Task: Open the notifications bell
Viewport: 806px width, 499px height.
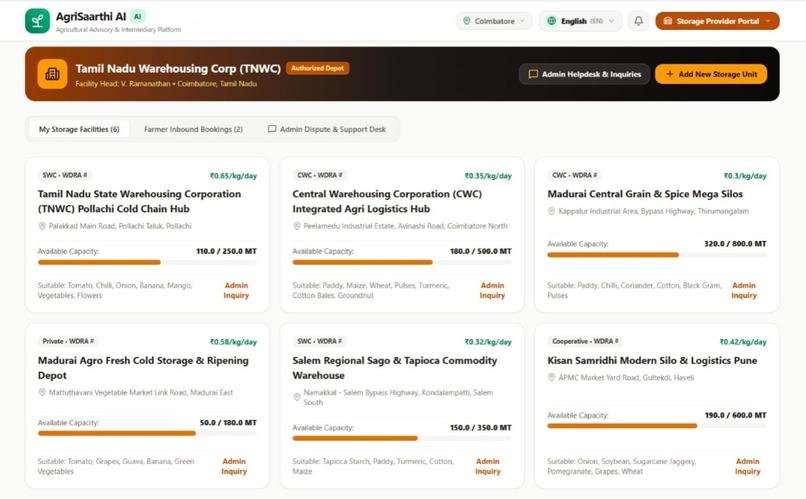Action: 638,21
